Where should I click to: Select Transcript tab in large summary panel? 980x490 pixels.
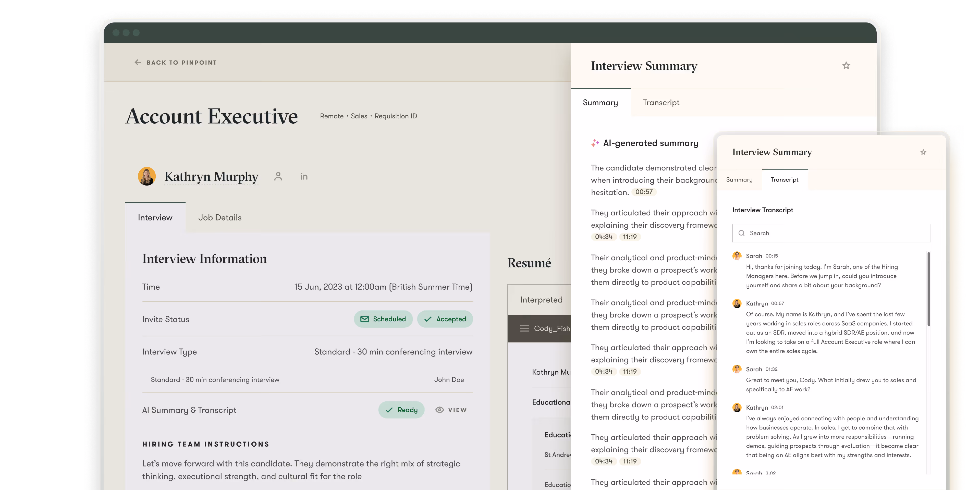coord(661,102)
